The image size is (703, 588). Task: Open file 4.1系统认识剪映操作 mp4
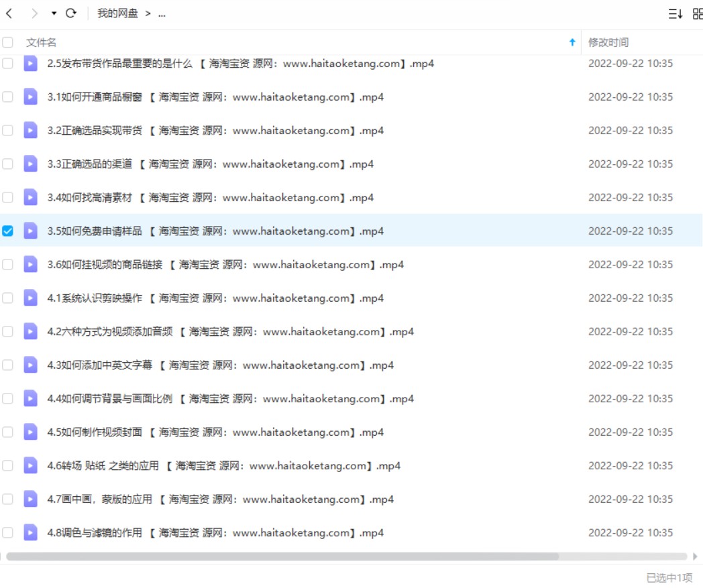215,298
